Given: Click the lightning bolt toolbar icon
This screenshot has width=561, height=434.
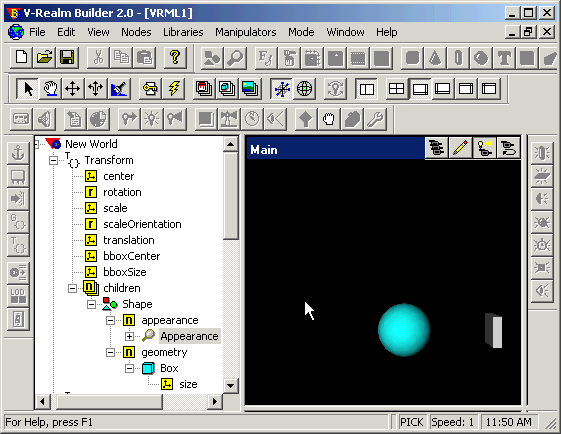Looking at the screenshot, I should pos(174,88).
